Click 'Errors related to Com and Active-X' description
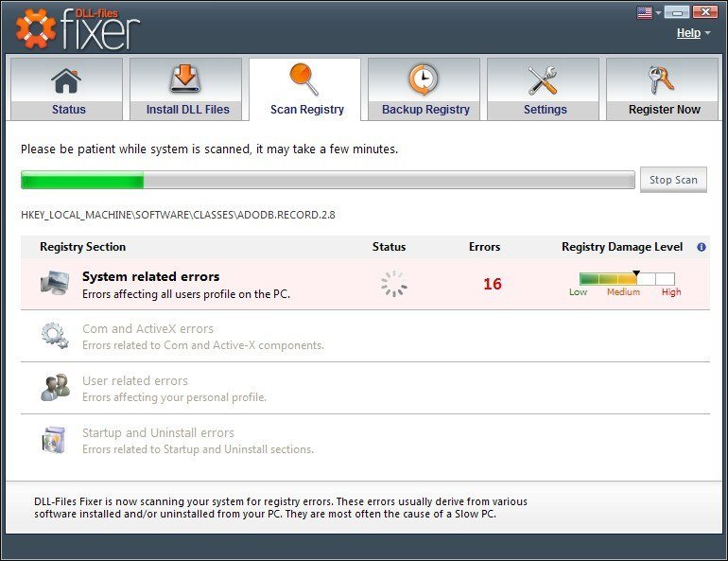Screen dimensions: 728x561 pyautogui.click(x=203, y=345)
